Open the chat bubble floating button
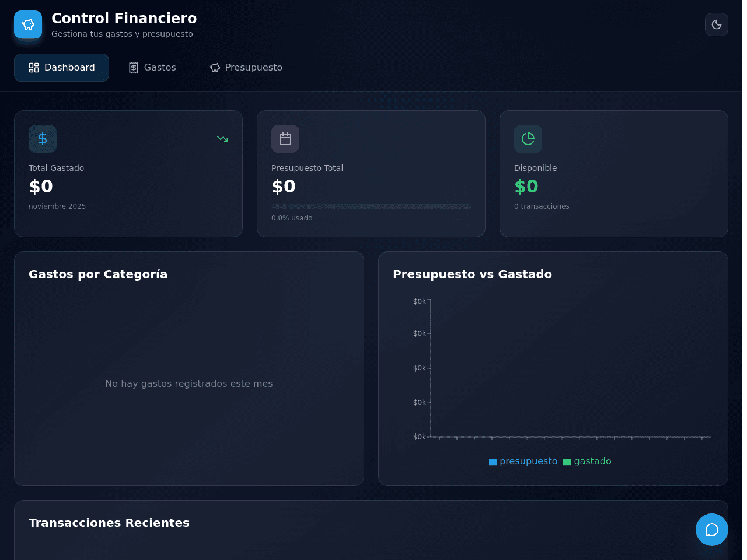The width and height of the screenshot is (747, 560). (x=712, y=530)
